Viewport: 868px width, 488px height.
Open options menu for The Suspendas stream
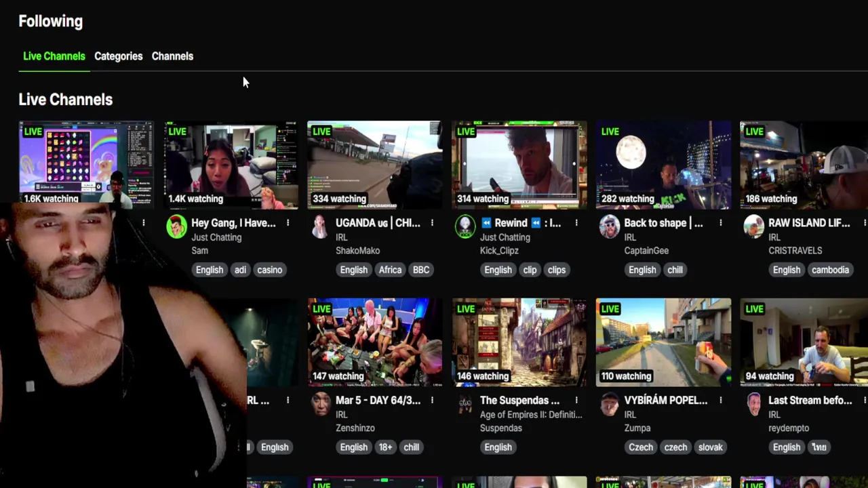[576, 401]
